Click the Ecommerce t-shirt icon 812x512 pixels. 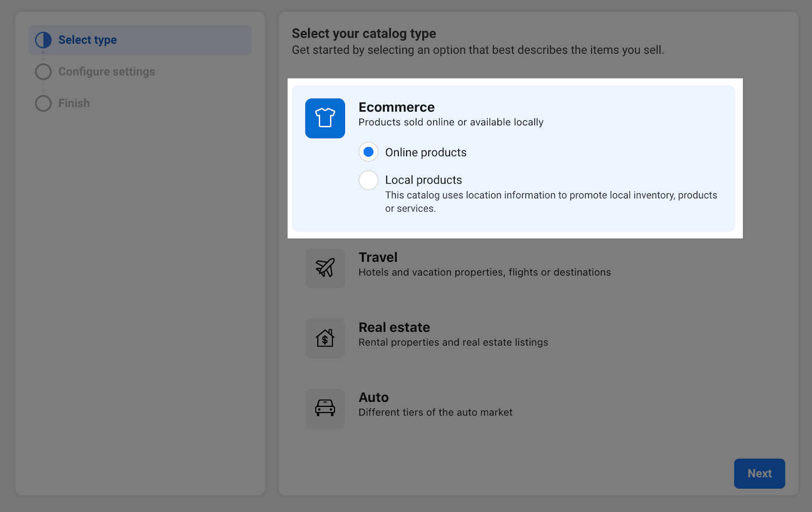(x=325, y=118)
